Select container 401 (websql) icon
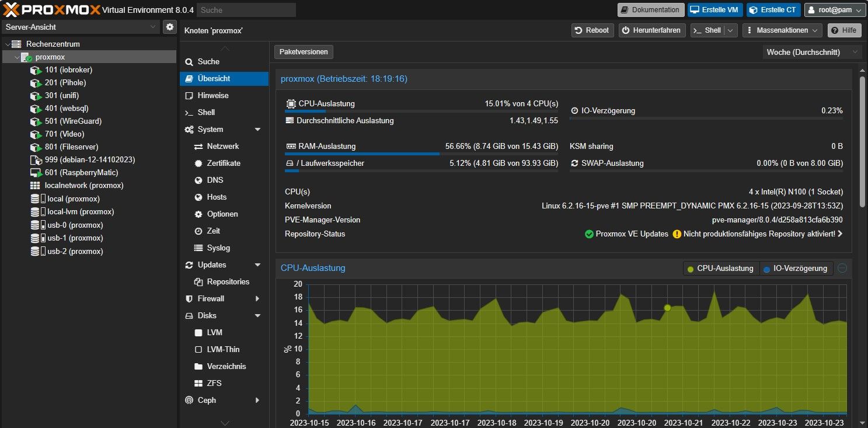The image size is (868, 428). 36,109
